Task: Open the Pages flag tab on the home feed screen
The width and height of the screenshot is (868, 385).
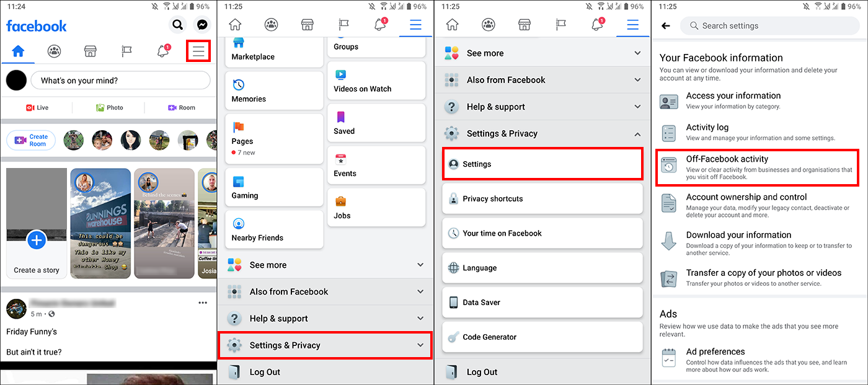Action: [126, 51]
